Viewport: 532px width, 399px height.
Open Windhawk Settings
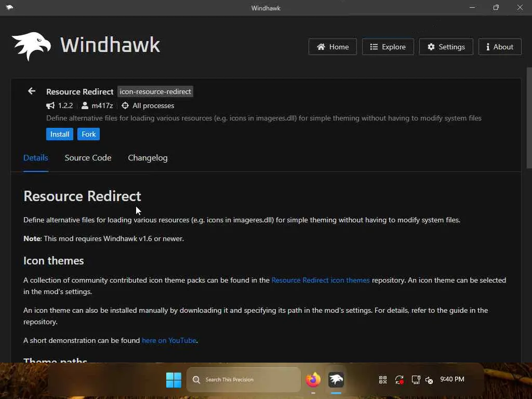[446, 47]
